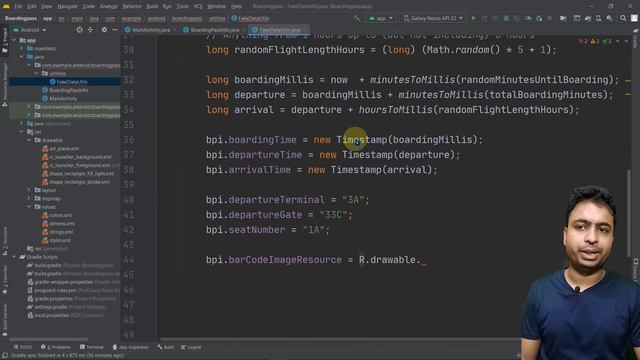Select styles.xml in project tree
Image resolution: width=640 pixels, height=360 pixels.
pyautogui.click(x=60, y=240)
